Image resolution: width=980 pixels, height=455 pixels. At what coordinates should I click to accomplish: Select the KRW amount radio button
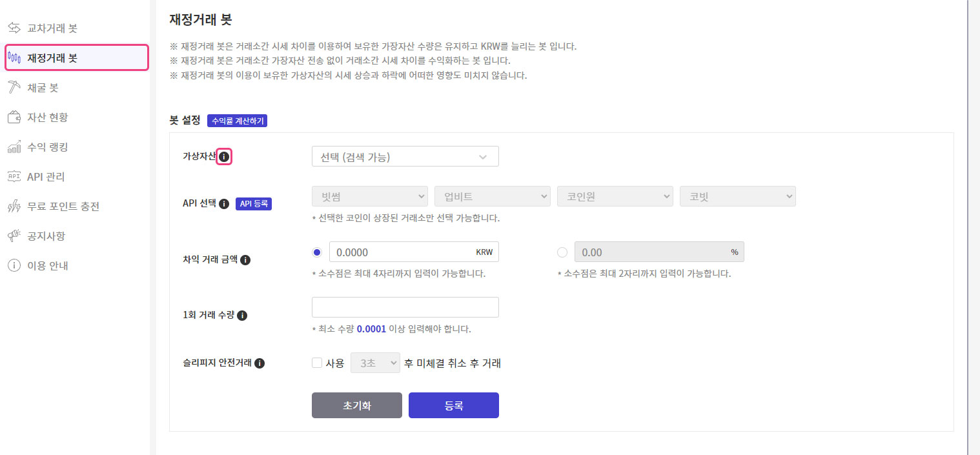(317, 252)
